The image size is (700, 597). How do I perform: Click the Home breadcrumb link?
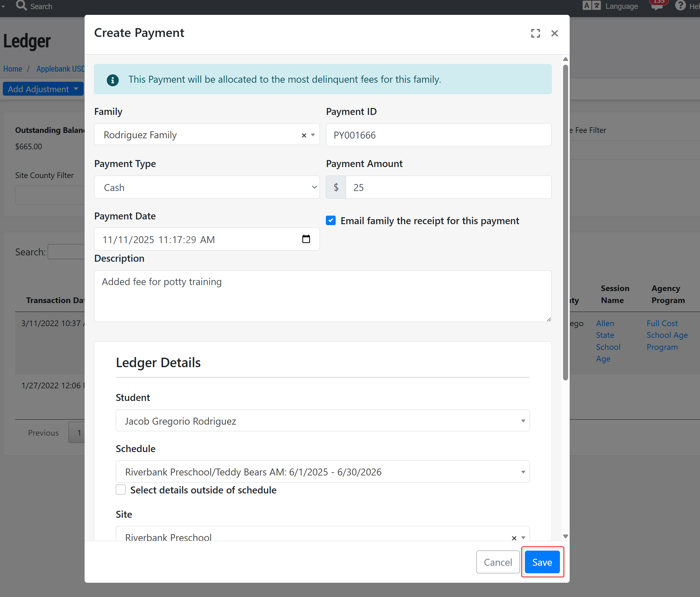click(13, 69)
